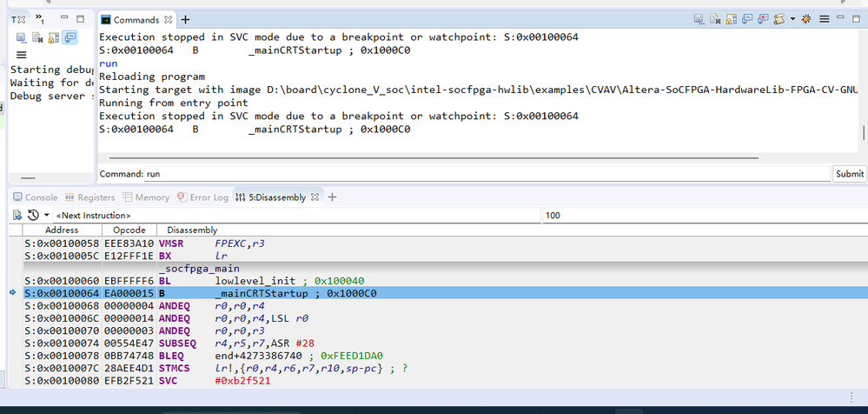Clear console icon in left target panel
868x414 pixels.
click(37, 37)
